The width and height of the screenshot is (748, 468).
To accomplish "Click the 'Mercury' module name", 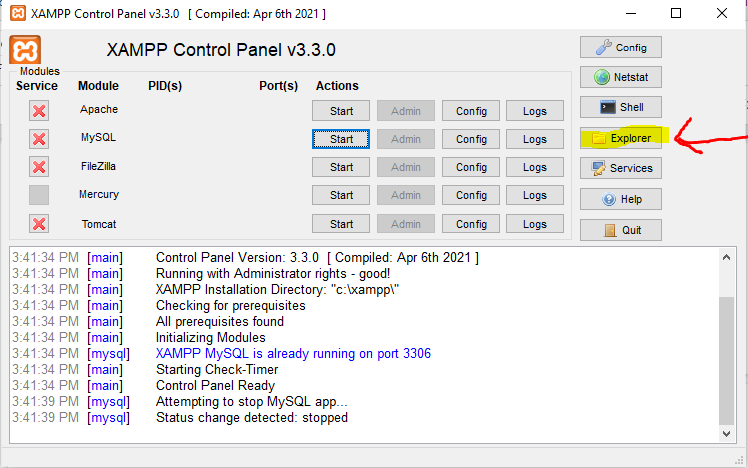I will 99,194.
